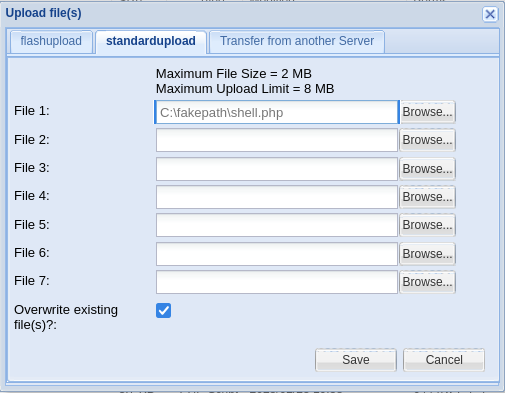Browse for File 6
Viewport: 505px width, 393px height.
tap(427, 254)
